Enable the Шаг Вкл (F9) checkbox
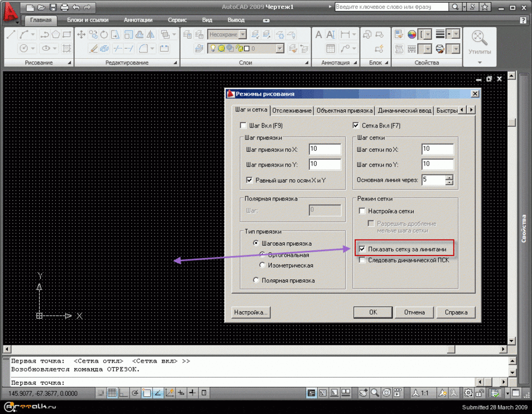The image size is (532, 414). tap(244, 126)
